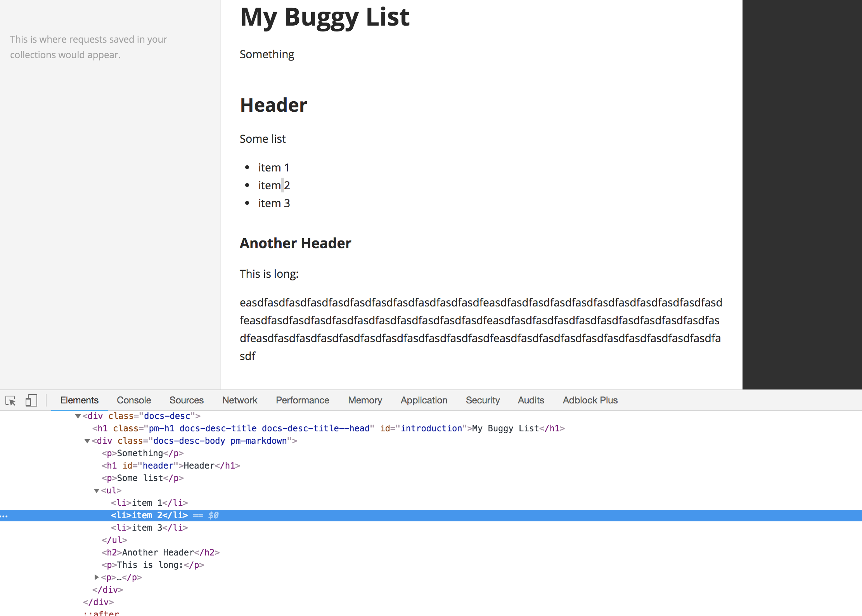Click the 'Header' heading on the page
Viewport: 862px width, 616px height.
pyautogui.click(x=273, y=105)
